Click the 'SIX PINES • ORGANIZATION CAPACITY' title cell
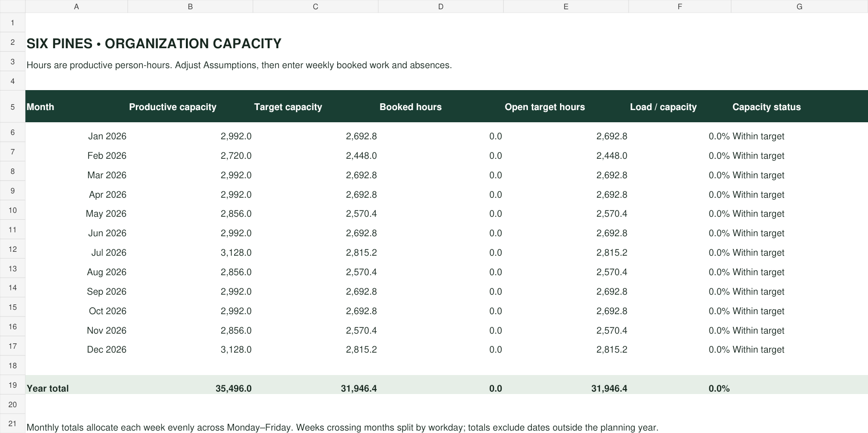 (x=154, y=43)
